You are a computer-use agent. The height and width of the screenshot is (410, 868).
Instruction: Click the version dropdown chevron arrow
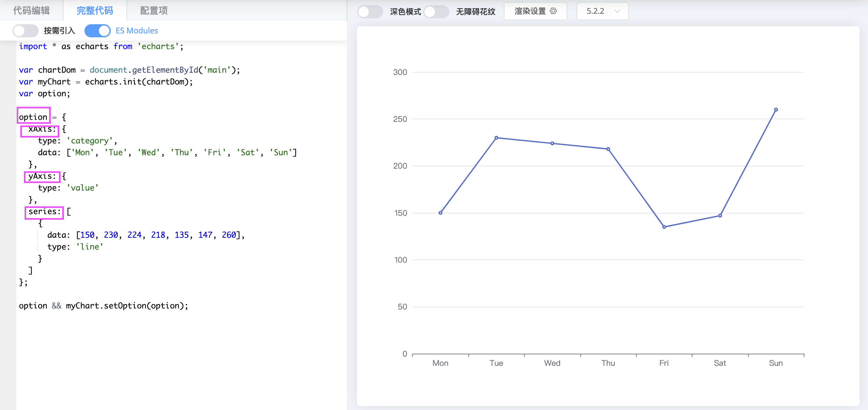[x=617, y=11]
